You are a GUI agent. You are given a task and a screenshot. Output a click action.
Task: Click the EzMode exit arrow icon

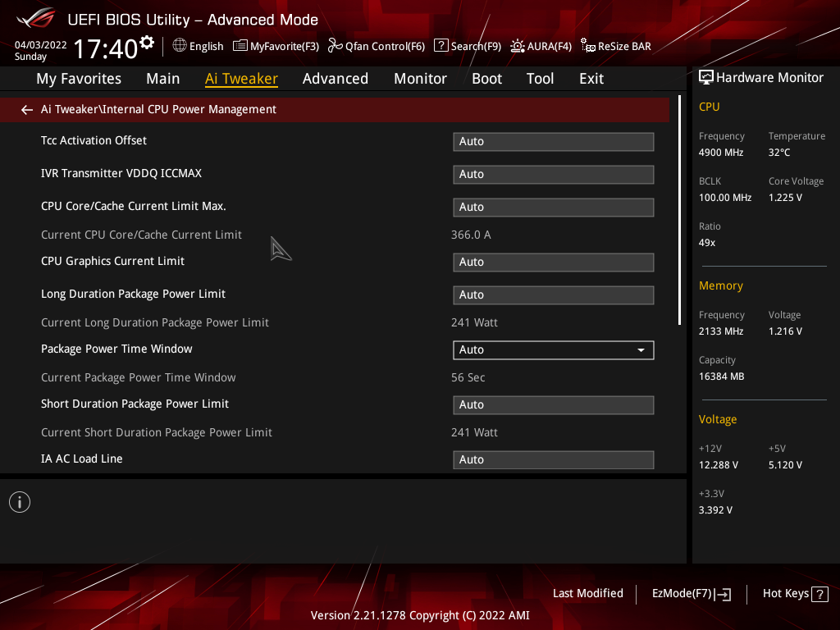coord(723,594)
